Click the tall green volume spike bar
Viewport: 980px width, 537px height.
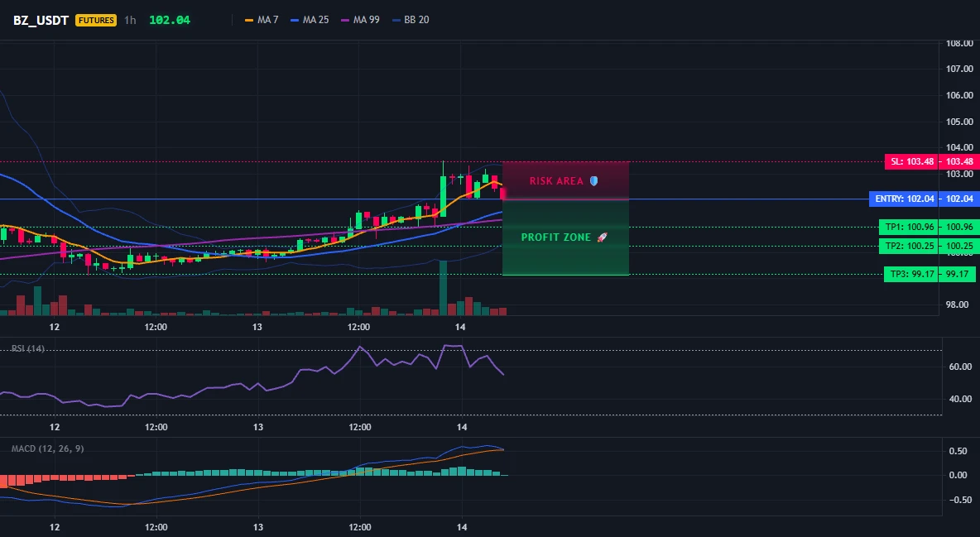click(443, 288)
